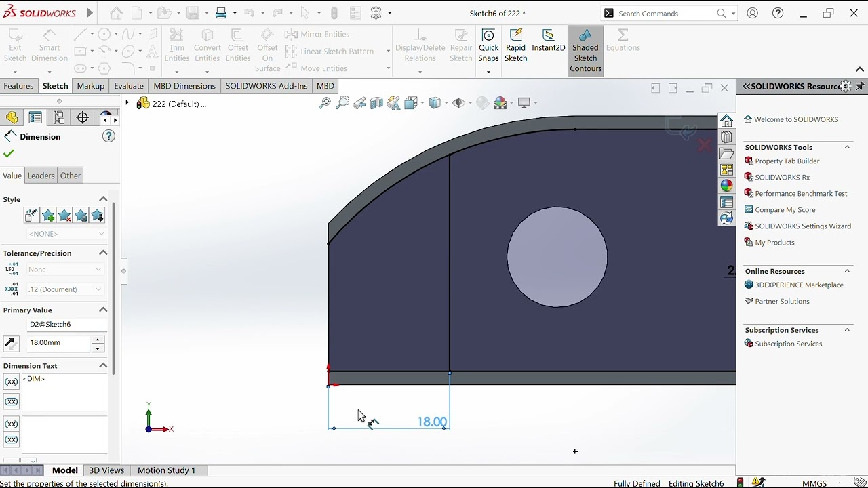The height and width of the screenshot is (488, 868).
Task: Open Hide/Show Items eye icon
Action: point(459,103)
